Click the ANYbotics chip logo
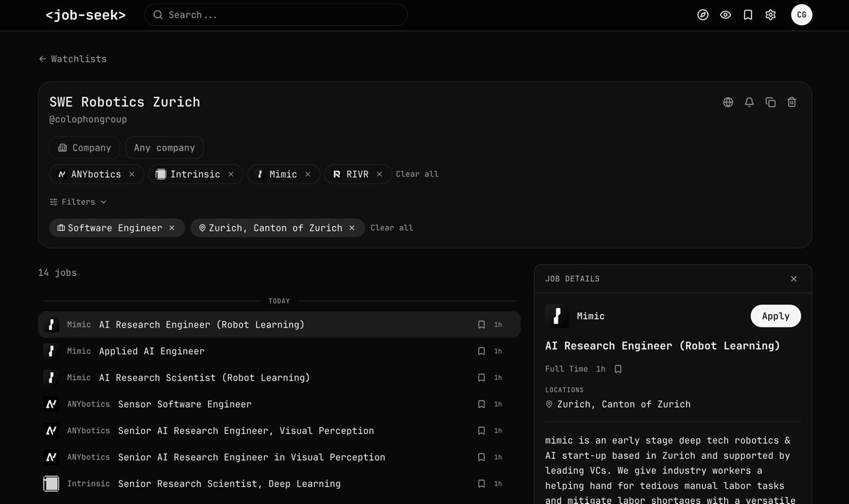The height and width of the screenshot is (504, 849). (x=62, y=174)
